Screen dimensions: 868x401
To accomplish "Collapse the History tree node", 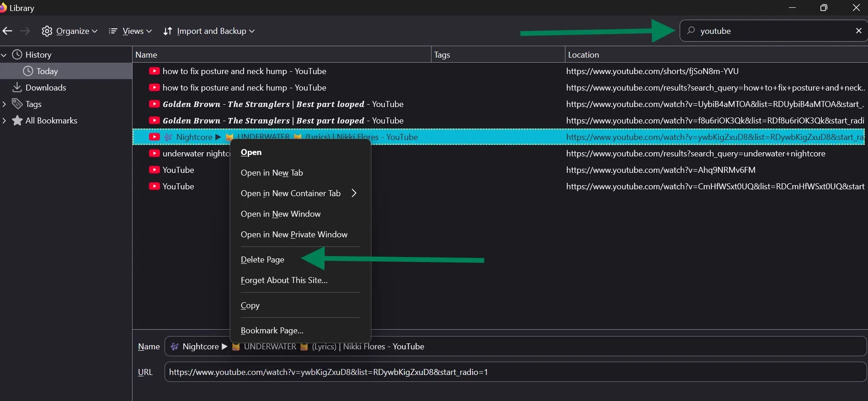I will pos(4,55).
